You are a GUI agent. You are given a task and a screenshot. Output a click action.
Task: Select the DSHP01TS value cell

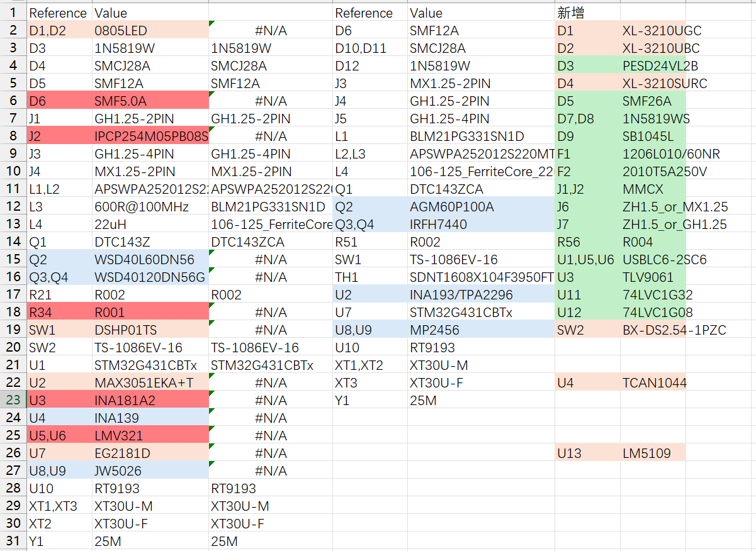[150, 330]
